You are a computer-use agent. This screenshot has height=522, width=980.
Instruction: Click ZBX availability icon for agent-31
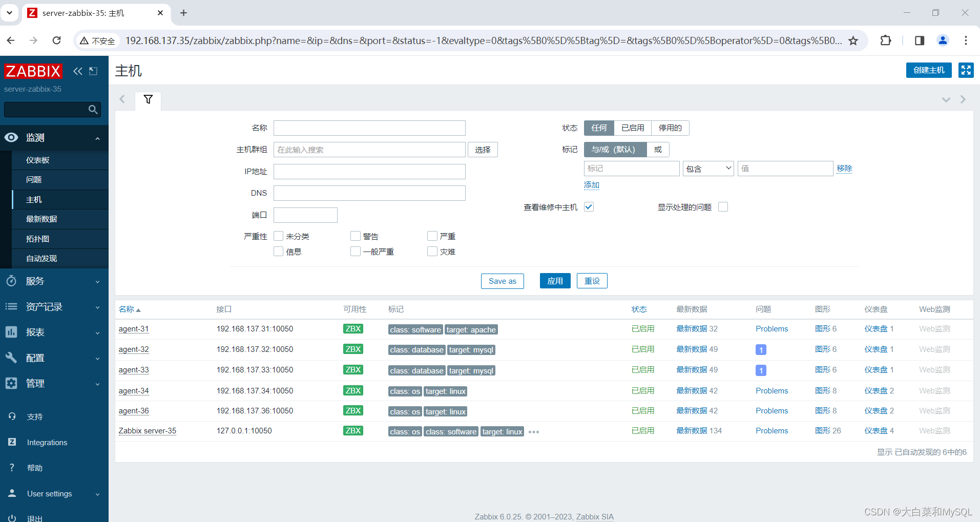[x=353, y=329]
